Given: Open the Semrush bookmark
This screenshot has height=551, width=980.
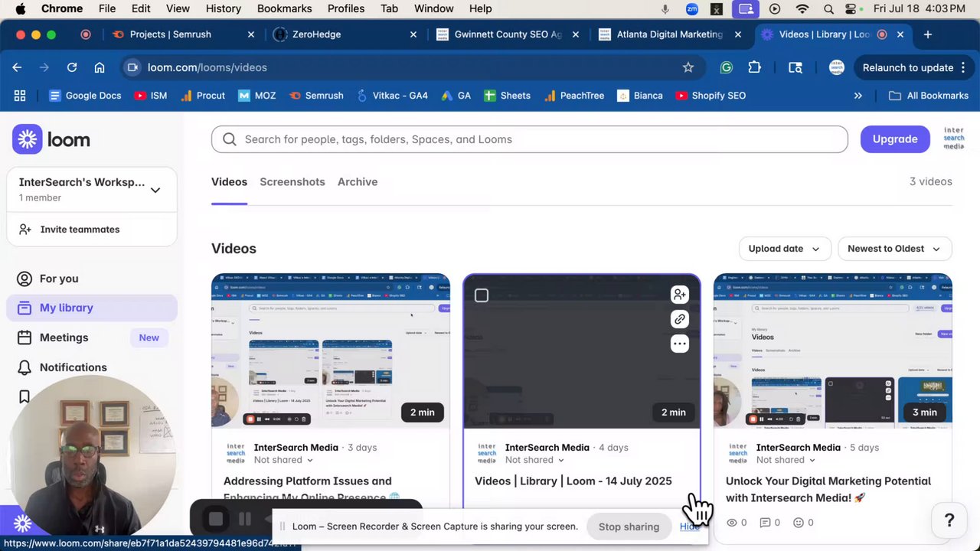Looking at the screenshot, I should [315, 96].
